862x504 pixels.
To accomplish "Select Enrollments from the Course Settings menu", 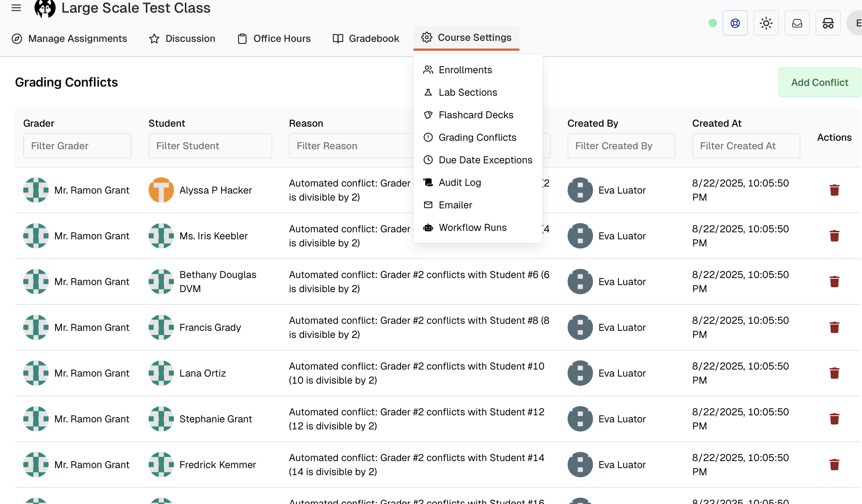I will (465, 70).
